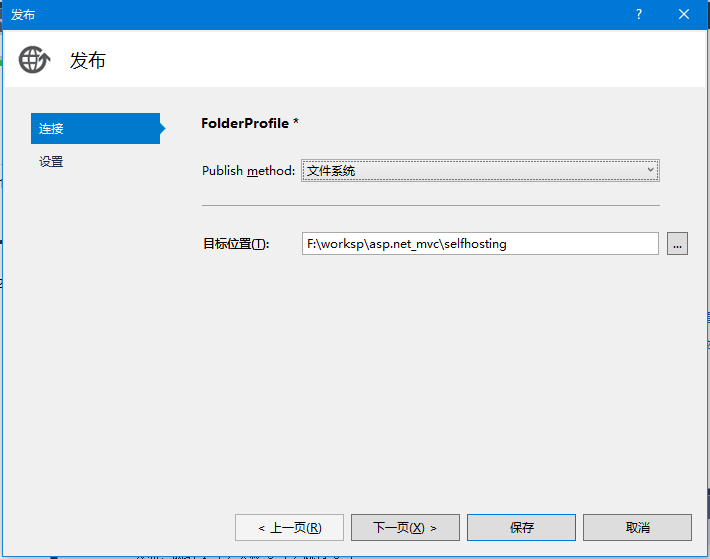This screenshot has width=710, height=559.
Task: Switch to the 连接 tab
Action: click(94, 128)
